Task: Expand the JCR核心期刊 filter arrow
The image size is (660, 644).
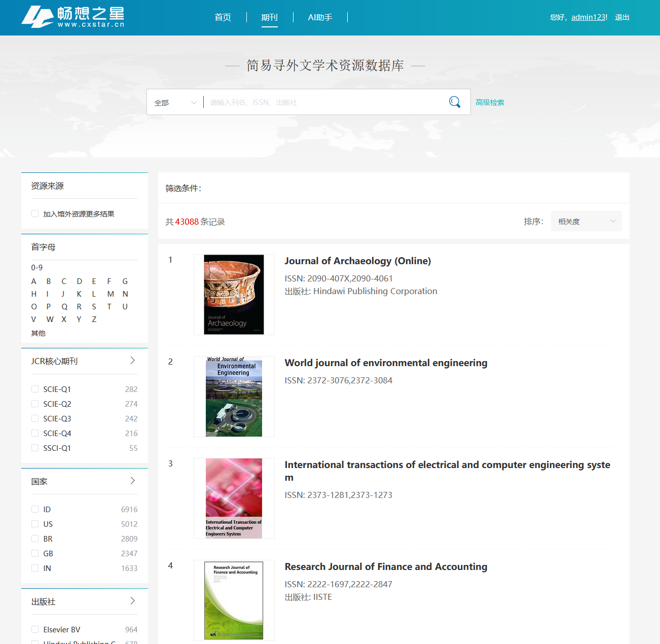Action: 133,361
